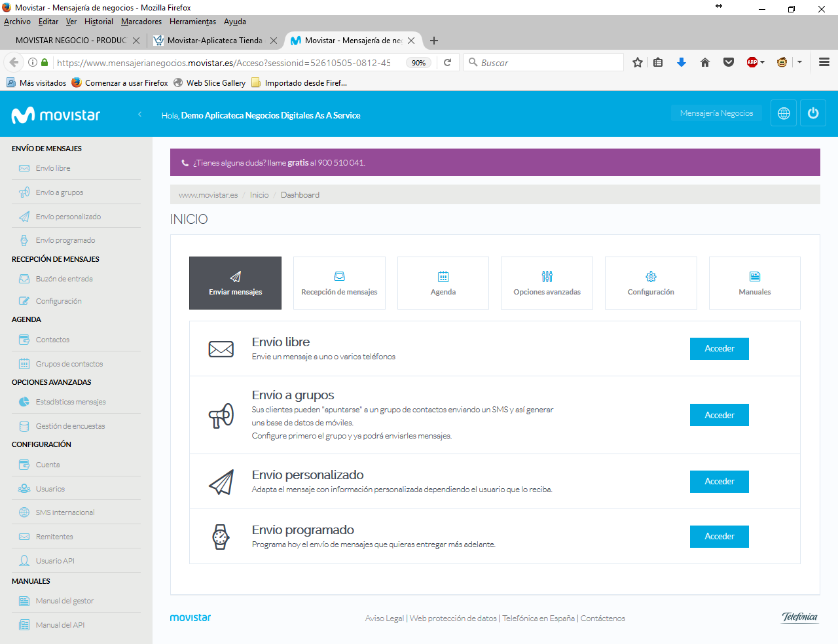The width and height of the screenshot is (838, 644).
Task: Click the Movistar logo in header
Action: click(x=56, y=115)
